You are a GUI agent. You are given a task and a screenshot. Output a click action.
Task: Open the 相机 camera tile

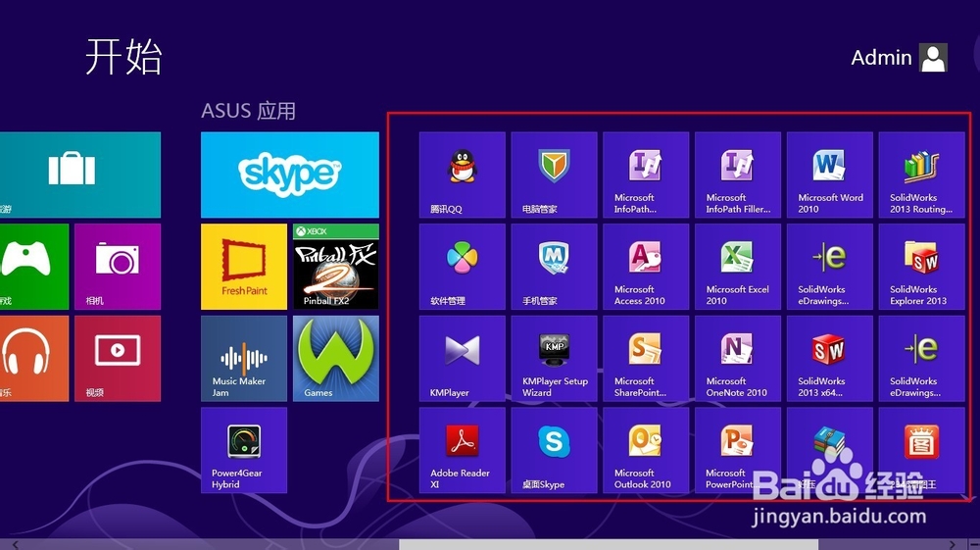click(x=118, y=267)
